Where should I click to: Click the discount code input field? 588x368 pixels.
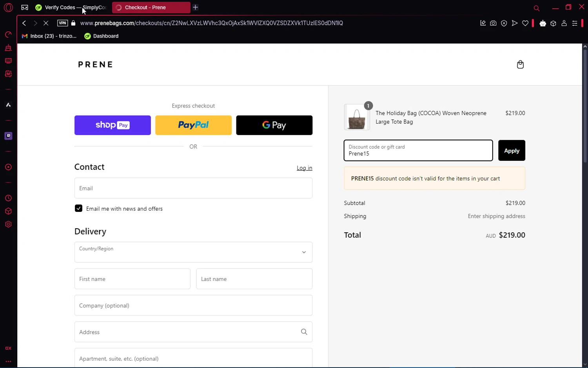[418, 150]
